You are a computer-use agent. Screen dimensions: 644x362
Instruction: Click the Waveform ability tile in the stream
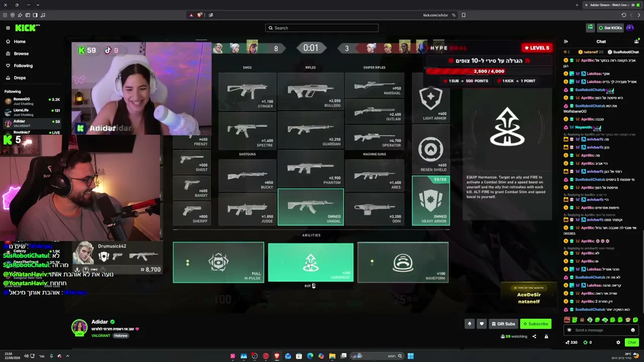point(403,262)
